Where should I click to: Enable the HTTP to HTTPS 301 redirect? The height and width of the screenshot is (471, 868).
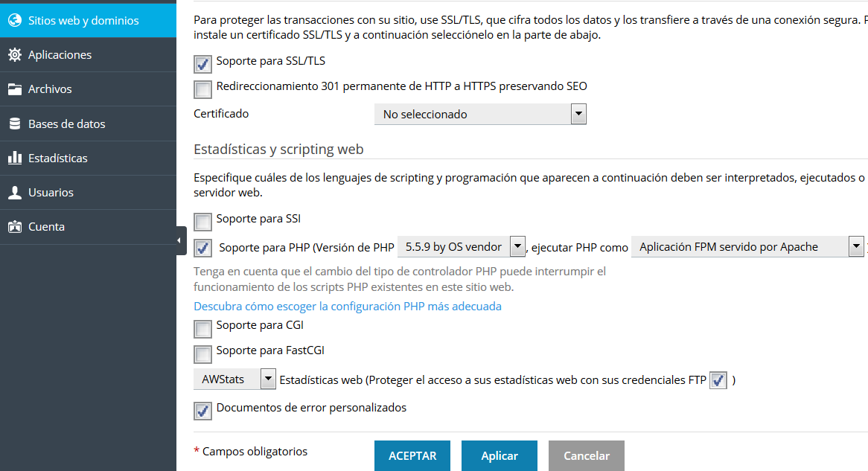(x=202, y=90)
